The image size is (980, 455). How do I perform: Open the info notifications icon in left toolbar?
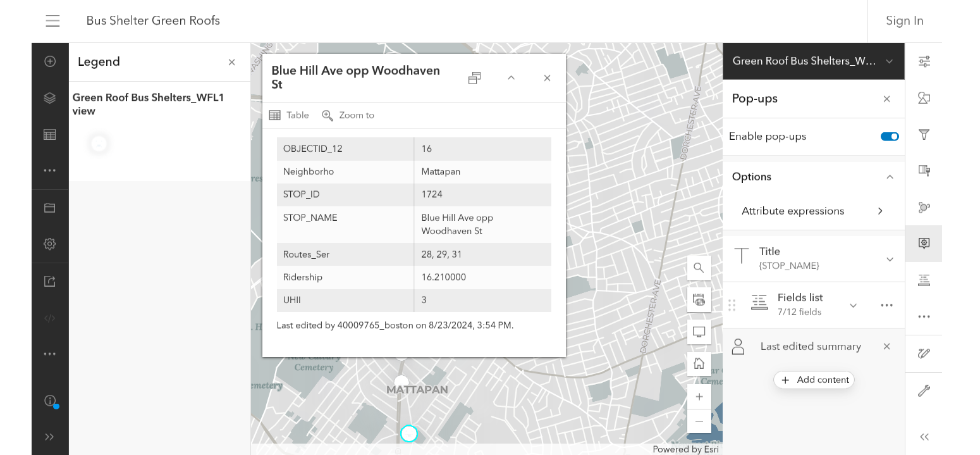point(50,401)
